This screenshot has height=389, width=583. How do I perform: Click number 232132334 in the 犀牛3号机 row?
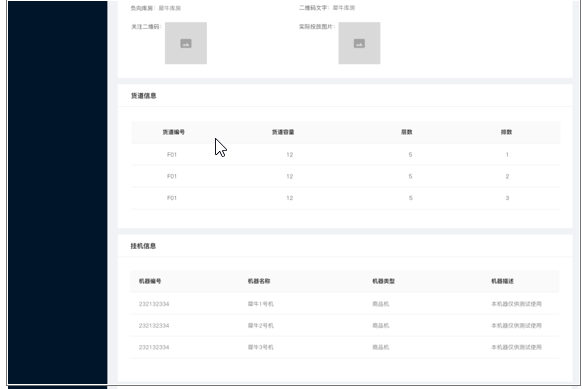(154, 347)
